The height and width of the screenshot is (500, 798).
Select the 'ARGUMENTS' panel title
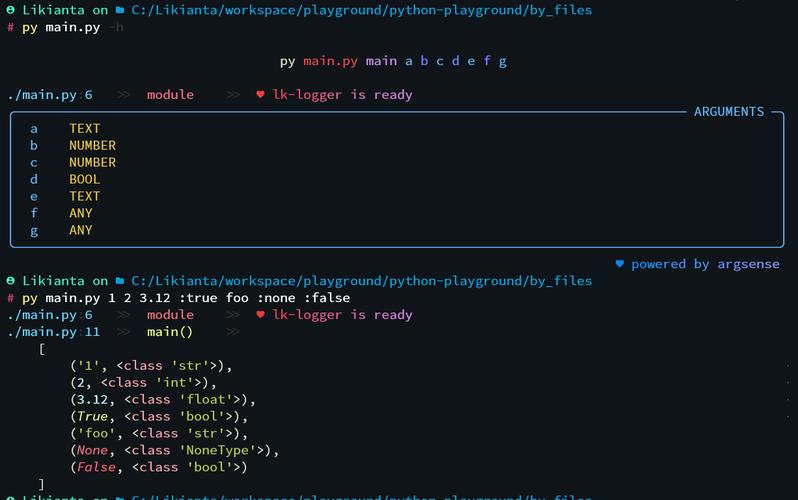tap(729, 112)
